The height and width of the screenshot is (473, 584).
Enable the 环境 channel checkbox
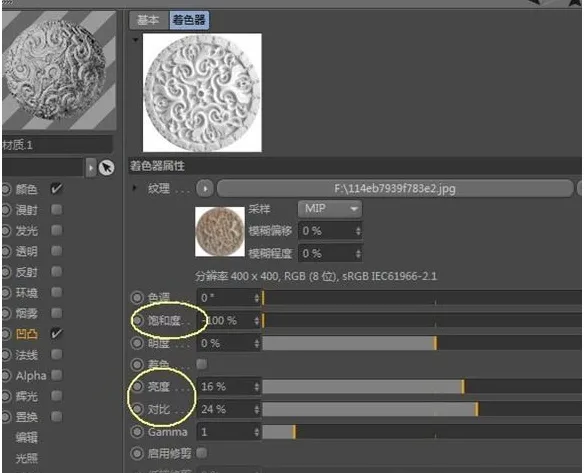(x=56, y=292)
